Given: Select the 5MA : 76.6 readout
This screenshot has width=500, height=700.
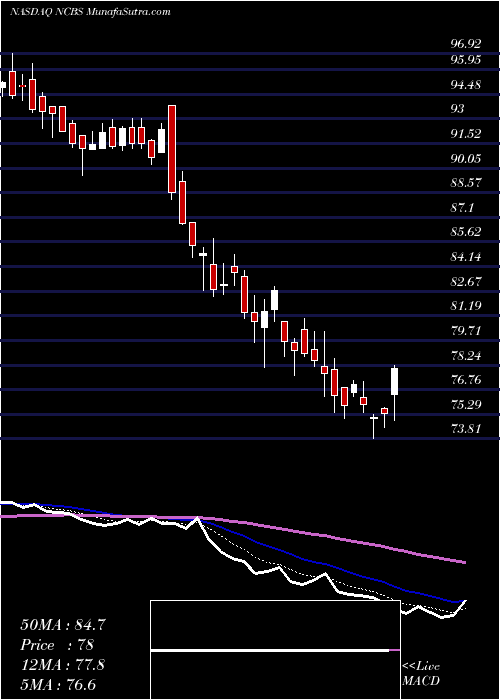Looking at the screenshot, I should tap(58, 684).
